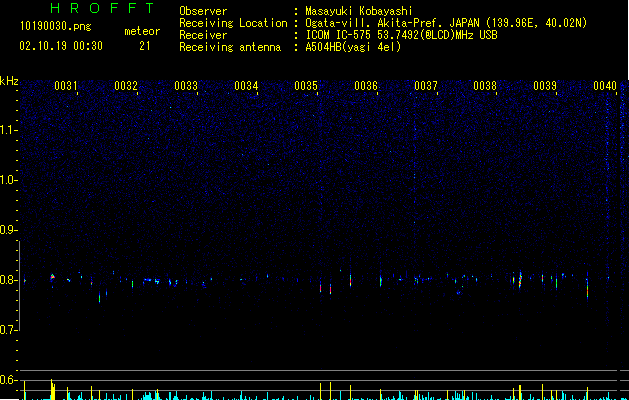
Task: Click the Receiver label
Action: [x=203, y=35]
